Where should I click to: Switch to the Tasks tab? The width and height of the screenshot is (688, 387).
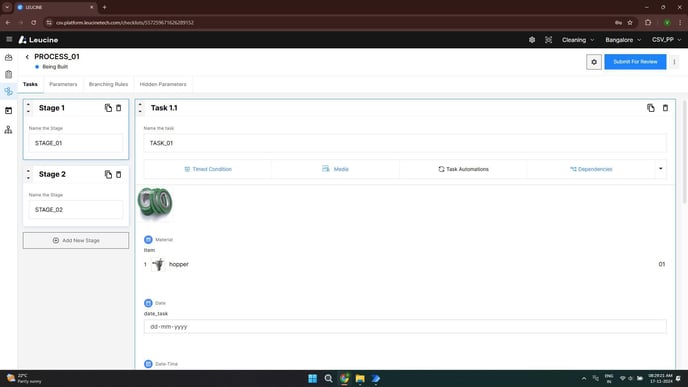[30, 84]
